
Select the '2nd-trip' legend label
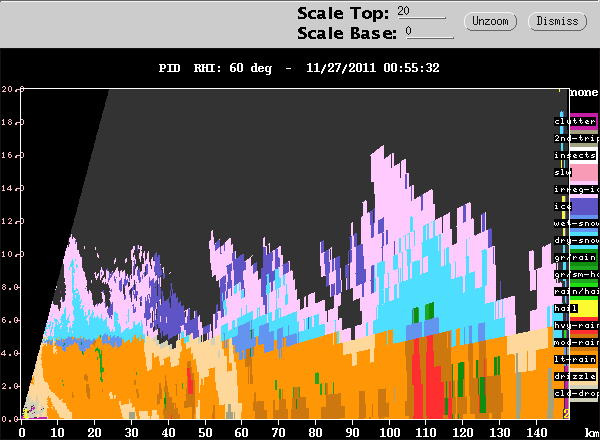(x=577, y=138)
